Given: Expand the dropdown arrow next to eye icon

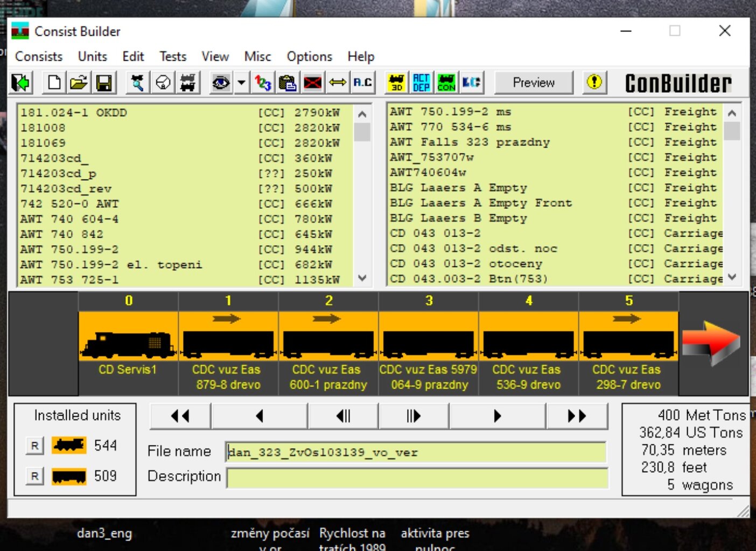Looking at the screenshot, I should click(x=241, y=83).
